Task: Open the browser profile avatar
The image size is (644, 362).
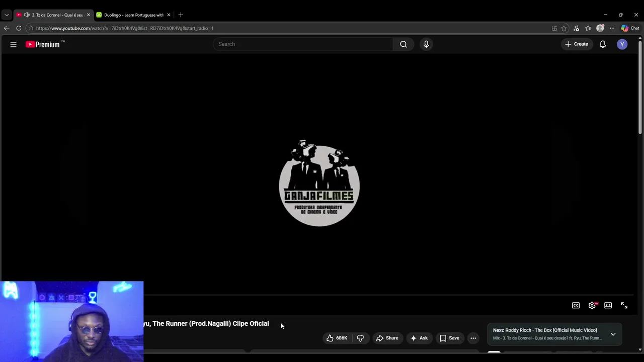Action: (x=600, y=28)
